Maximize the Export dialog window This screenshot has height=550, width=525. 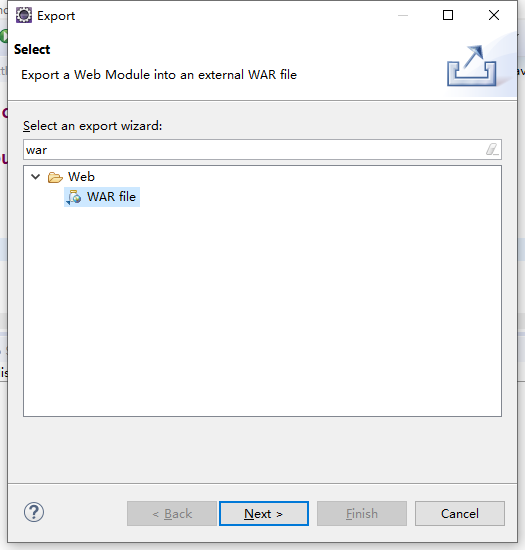(x=448, y=15)
